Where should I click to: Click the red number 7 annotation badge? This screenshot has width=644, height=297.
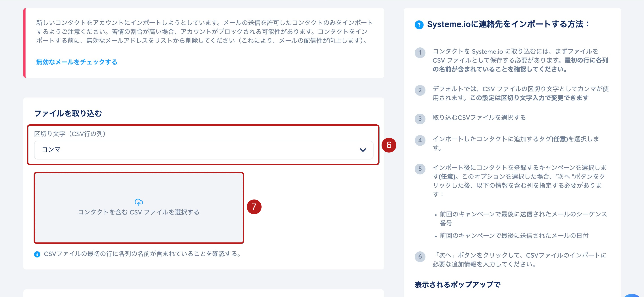254,207
